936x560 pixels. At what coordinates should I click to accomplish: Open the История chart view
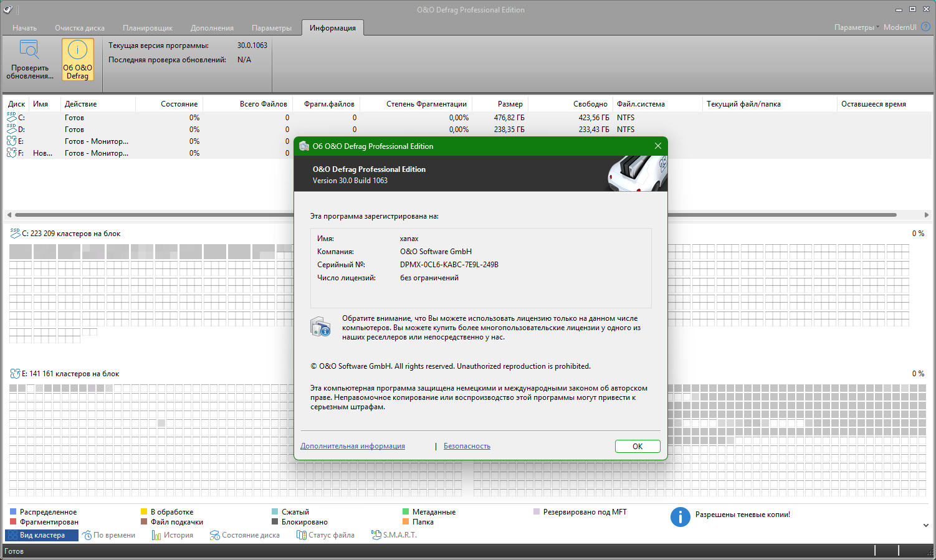173,535
